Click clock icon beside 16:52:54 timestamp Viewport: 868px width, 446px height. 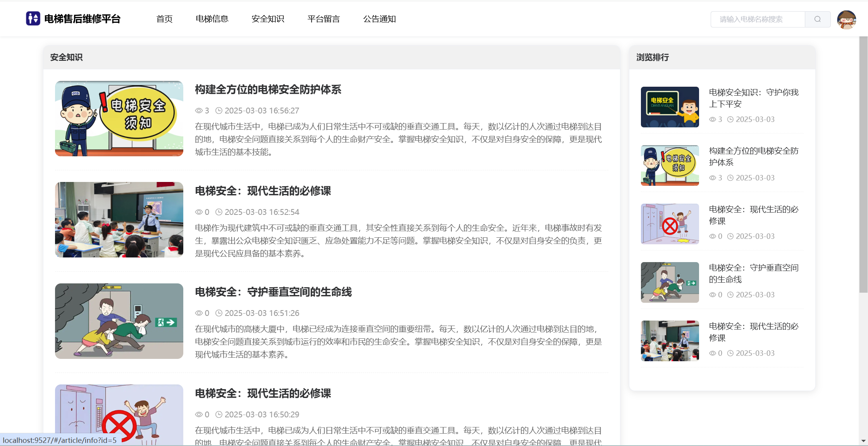click(219, 212)
